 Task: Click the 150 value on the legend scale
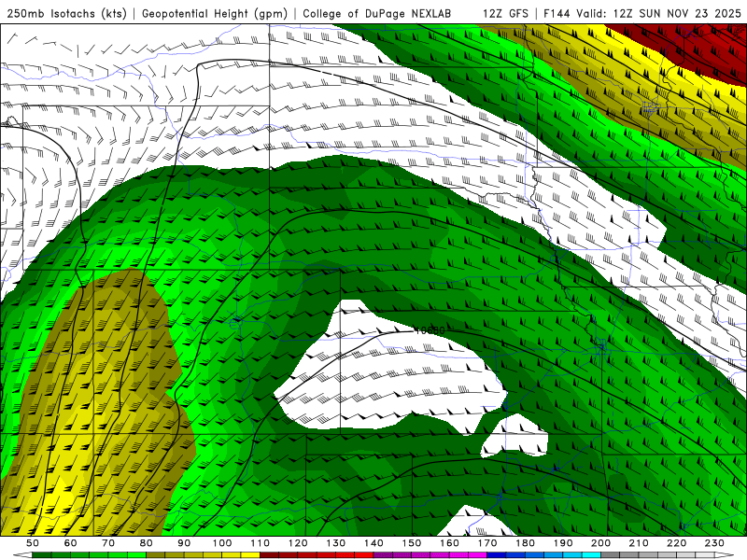[412, 543]
